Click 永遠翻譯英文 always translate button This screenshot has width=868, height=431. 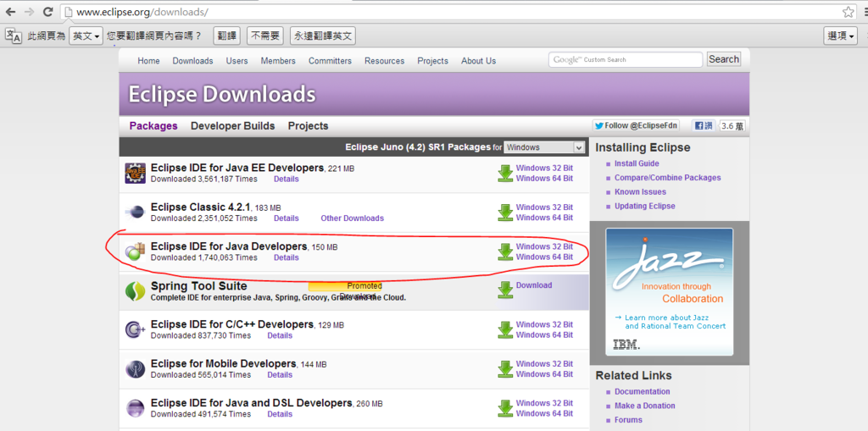(323, 36)
